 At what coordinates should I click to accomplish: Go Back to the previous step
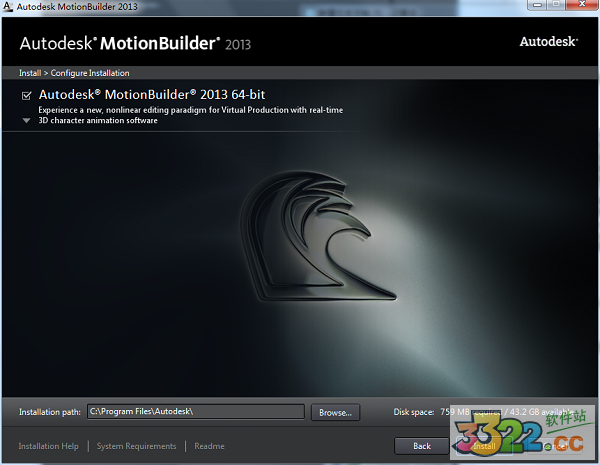(421, 446)
